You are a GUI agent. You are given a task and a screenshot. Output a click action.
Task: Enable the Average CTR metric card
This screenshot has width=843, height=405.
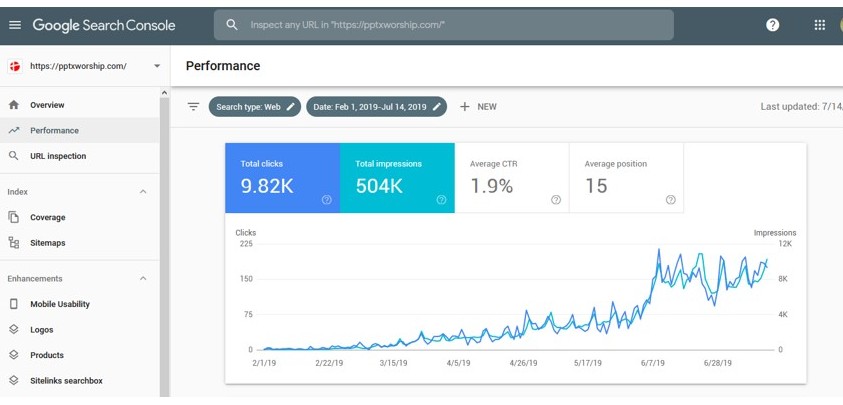(x=511, y=177)
